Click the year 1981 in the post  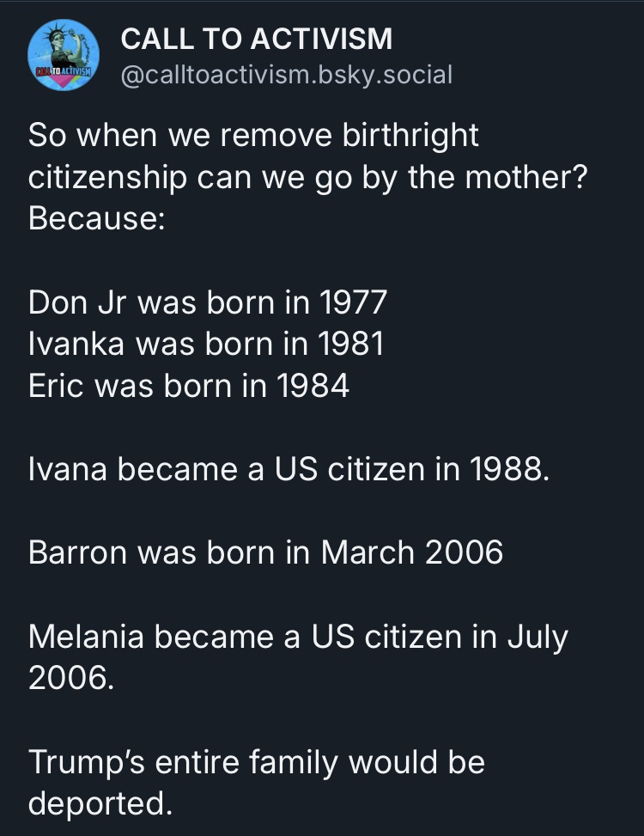[x=350, y=344]
